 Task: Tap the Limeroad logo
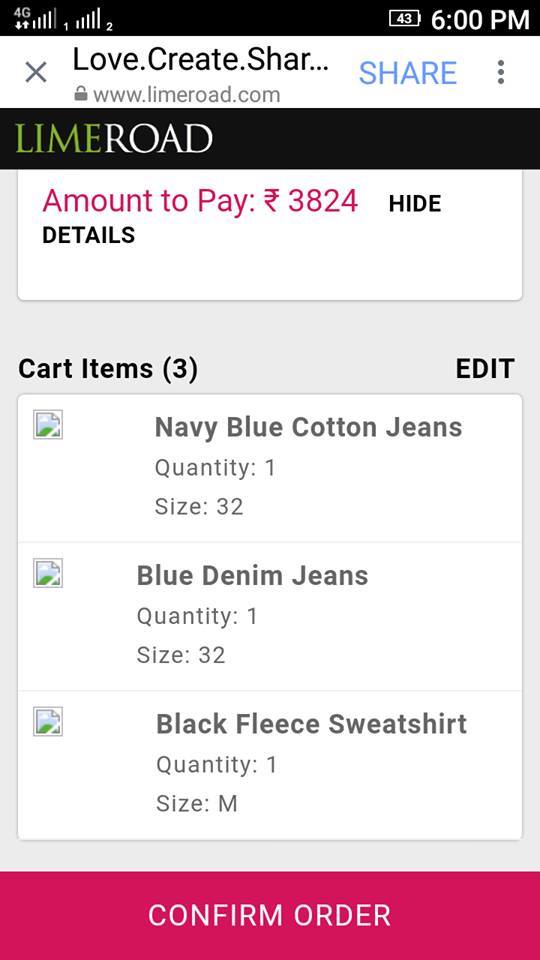(x=114, y=139)
